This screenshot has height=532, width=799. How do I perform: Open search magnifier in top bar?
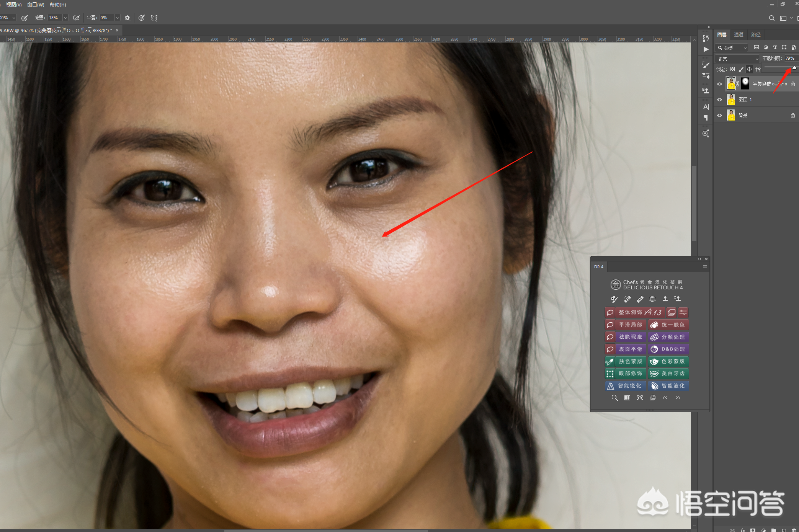(x=772, y=18)
